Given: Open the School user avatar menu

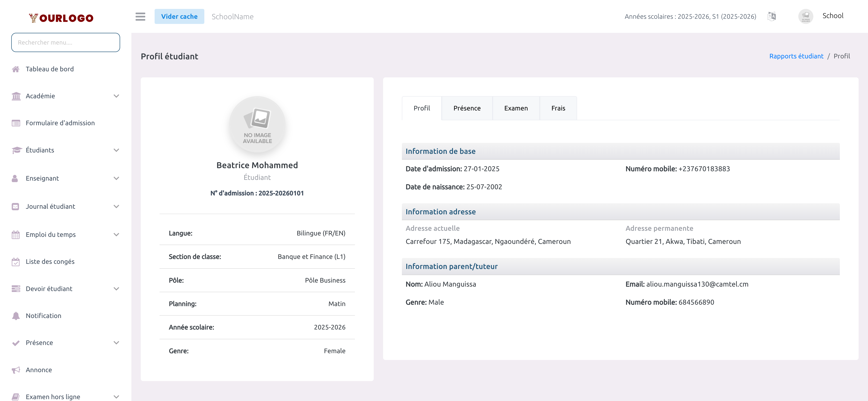Looking at the screenshot, I should [x=805, y=16].
